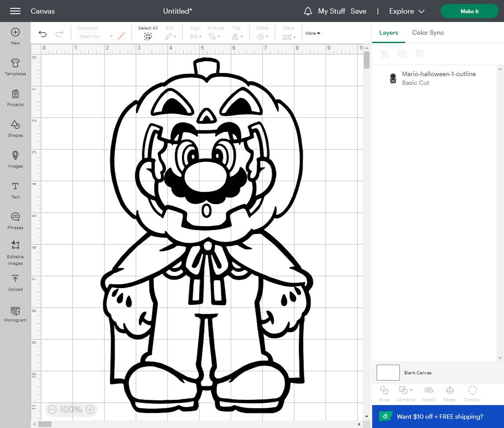The height and width of the screenshot is (428, 504).
Task: Select the Contour tool
Action: [472, 393]
